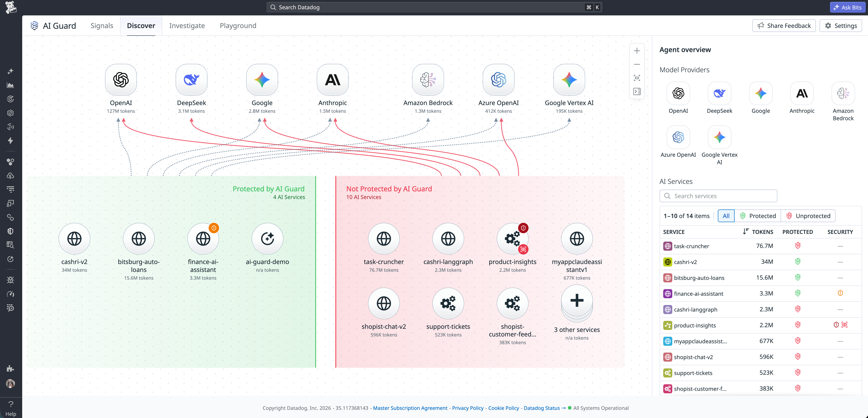Switch to the Signals tab

[102, 26]
